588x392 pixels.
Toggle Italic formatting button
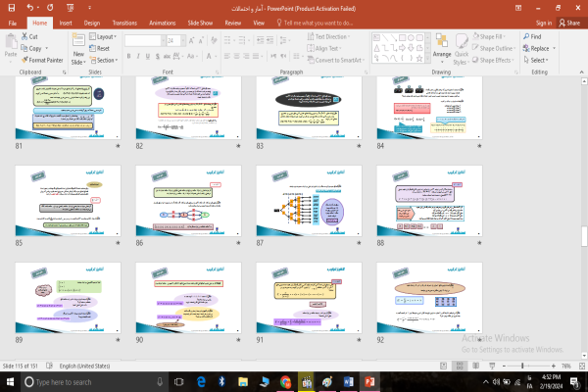coord(138,56)
